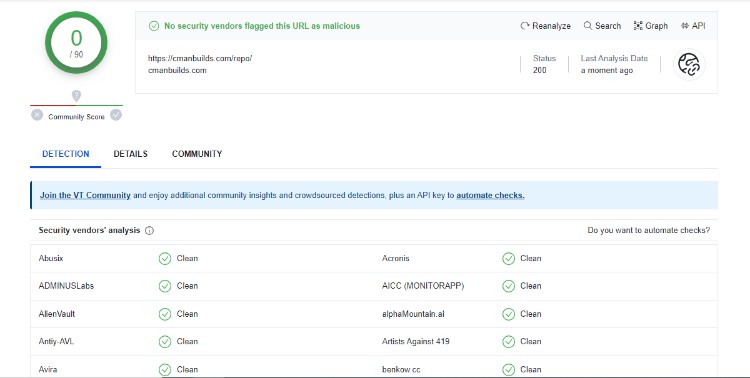Switch to the DETECTION tab
Image resolution: width=750 pixels, height=378 pixels.
click(x=66, y=154)
